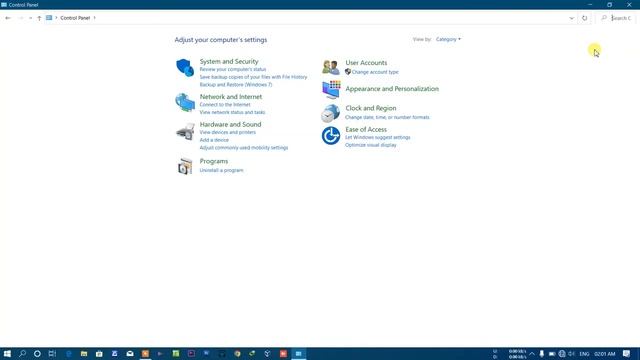Open Appearance and Personalization heading
This screenshot has height=360, width=640.
click(392, 89)
